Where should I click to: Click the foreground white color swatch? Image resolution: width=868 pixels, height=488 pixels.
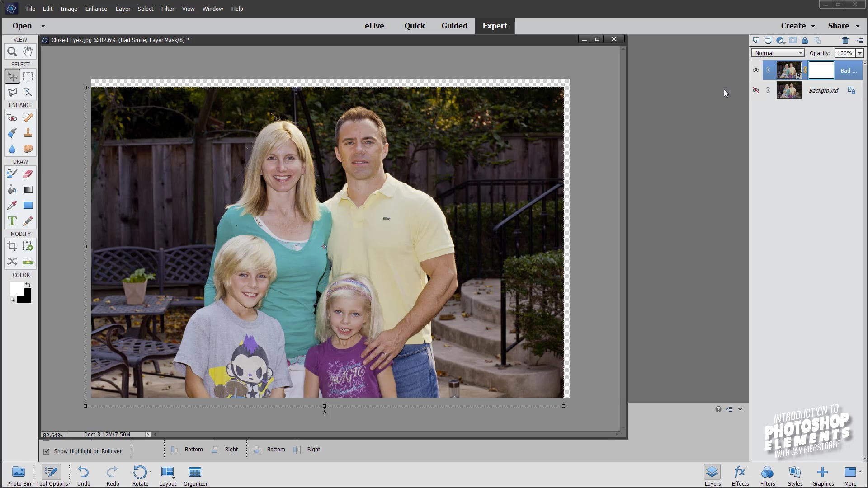click(16, 288)
